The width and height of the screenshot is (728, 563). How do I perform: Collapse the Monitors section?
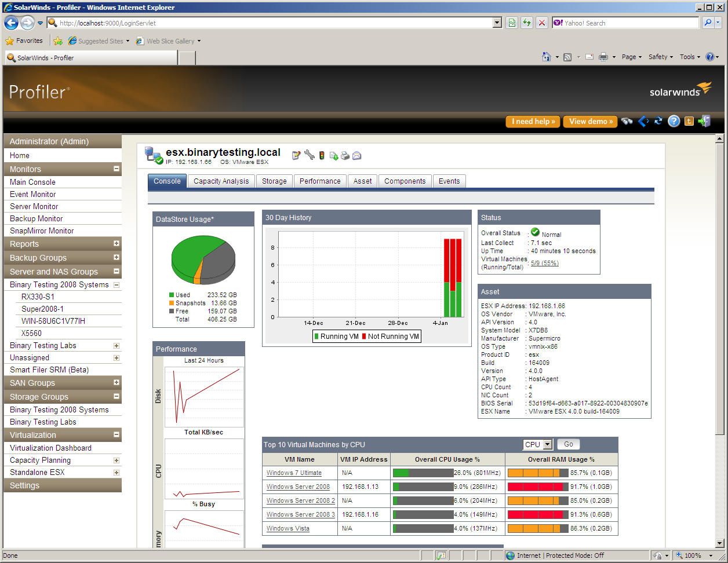(x=117, y=169)
